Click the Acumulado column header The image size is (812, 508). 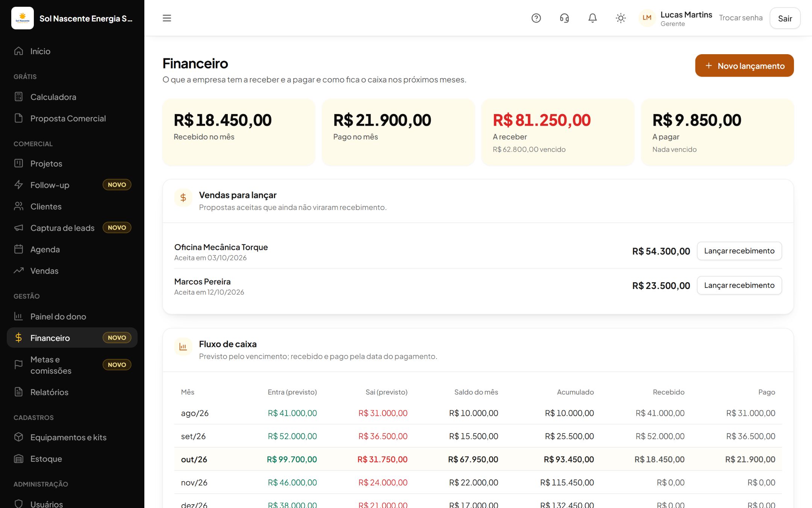[575, 392]
